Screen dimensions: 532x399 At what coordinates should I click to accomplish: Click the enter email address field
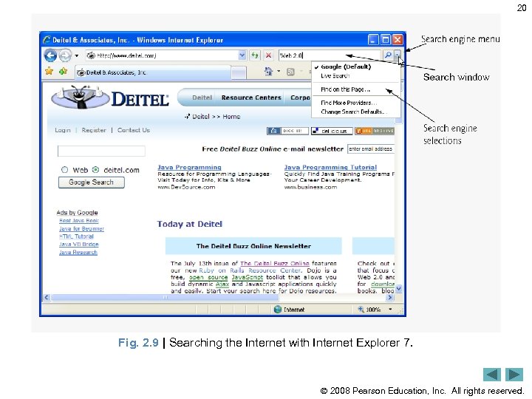coord(370,149)
